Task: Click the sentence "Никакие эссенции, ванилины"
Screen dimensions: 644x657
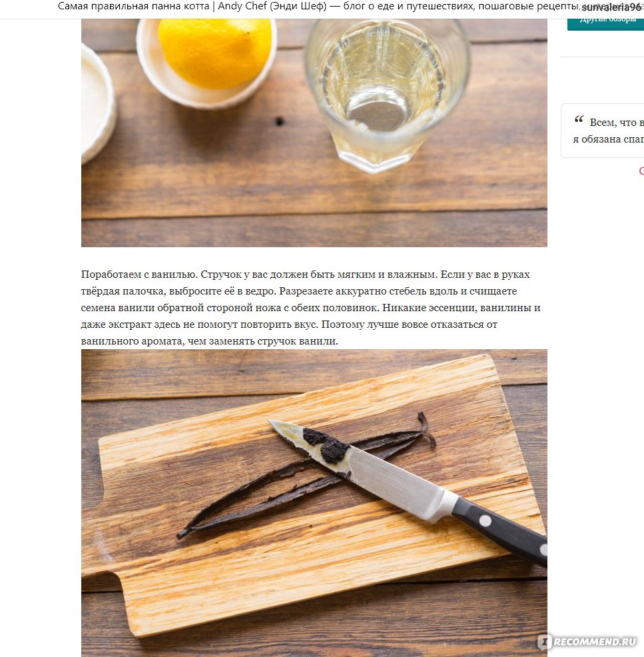Action: click(462, 308)
